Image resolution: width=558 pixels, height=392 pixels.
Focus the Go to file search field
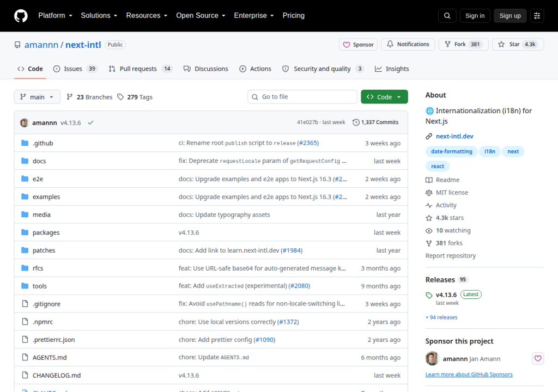click(302, 97)
